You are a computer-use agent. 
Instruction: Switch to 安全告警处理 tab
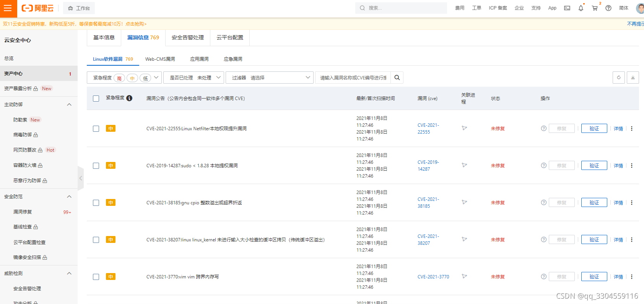point(188,37)
